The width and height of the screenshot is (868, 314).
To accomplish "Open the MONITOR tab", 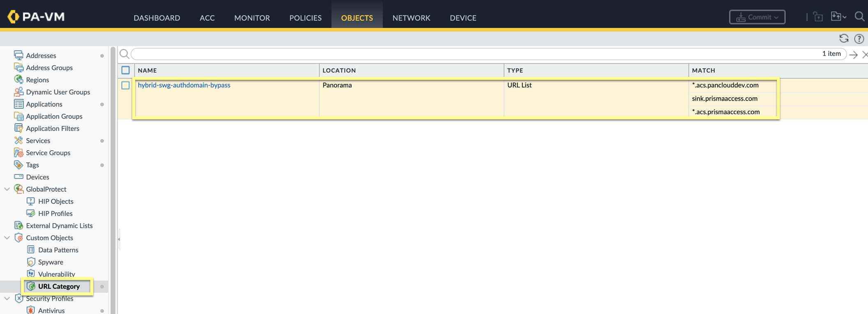I will click(x=252, y=18).
